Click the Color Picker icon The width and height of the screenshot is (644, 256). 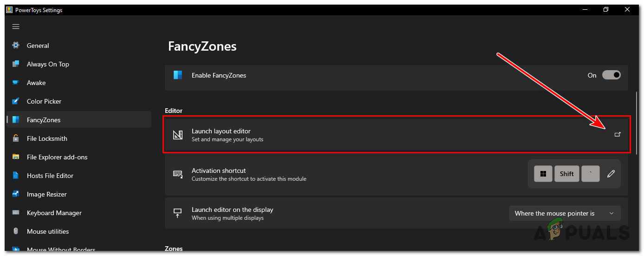(16, 101)
